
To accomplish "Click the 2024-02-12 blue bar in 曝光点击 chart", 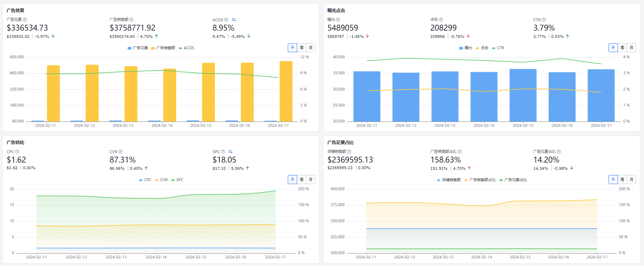I will (406, 97).
